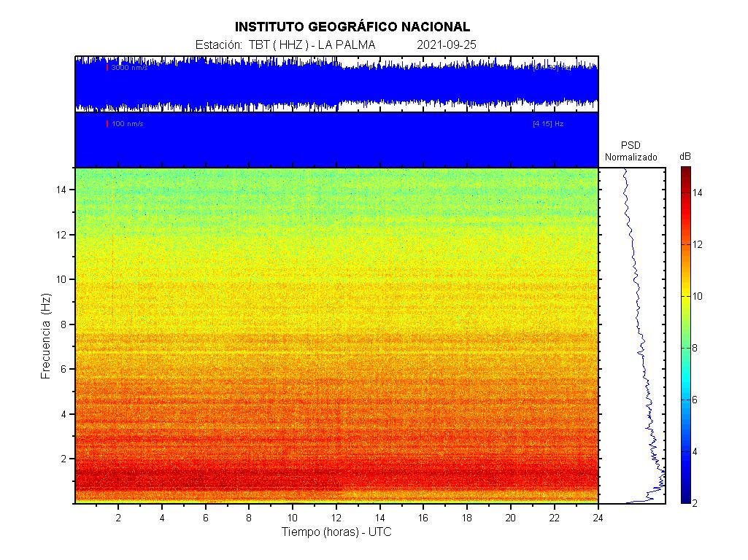This screenshot has height=560, width=748.
Task: Click the Tiempo (horas) - UTC axis label
Action: click(336, 532)
